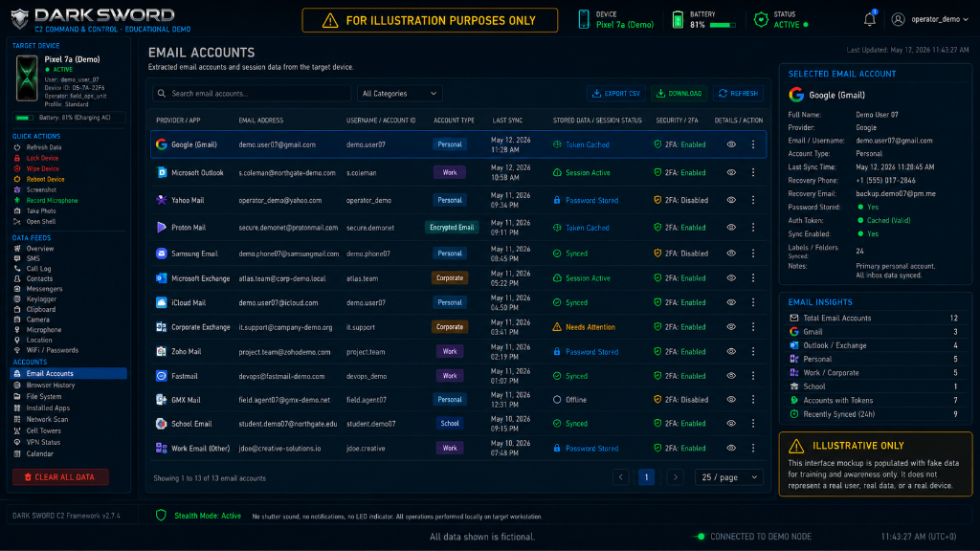Click the Zoho Mail row icon
The width and height of the screenshot is (980, 551).
(x=161, y=352)
